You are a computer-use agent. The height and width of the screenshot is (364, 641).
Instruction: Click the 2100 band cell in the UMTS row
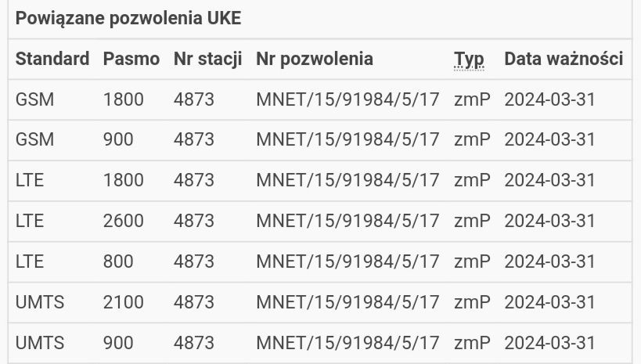123,302
